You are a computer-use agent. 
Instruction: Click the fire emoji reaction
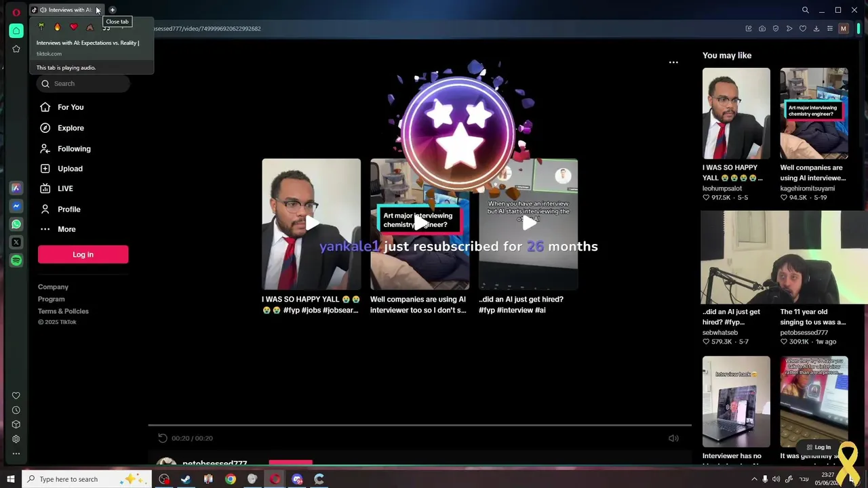pos(57,27)
